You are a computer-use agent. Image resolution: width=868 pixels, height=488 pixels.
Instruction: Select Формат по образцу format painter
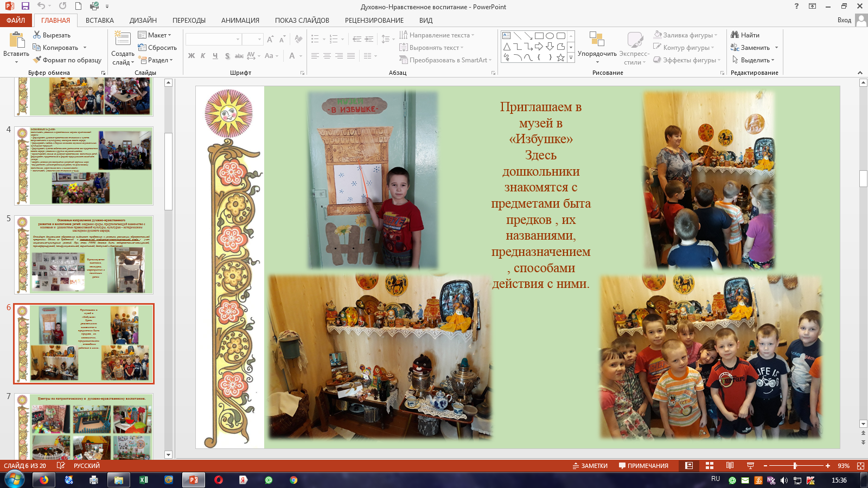click(x=67, y=60)
